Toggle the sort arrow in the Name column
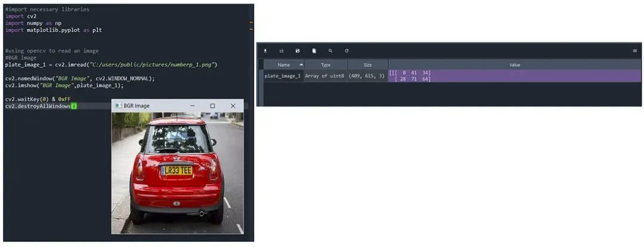The width and height of the screenshot is (644, 247). pyautogui.click(x=301, y=64)
